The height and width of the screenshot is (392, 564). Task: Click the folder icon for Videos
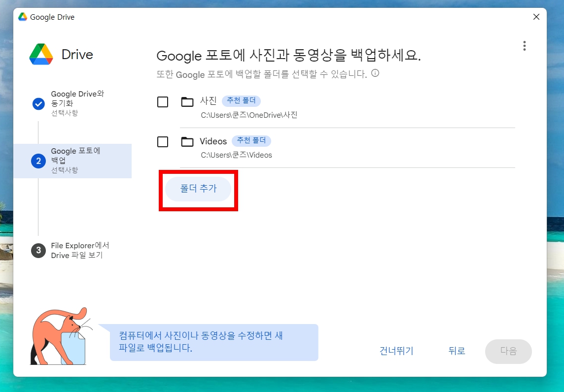(x=187, y=141)
